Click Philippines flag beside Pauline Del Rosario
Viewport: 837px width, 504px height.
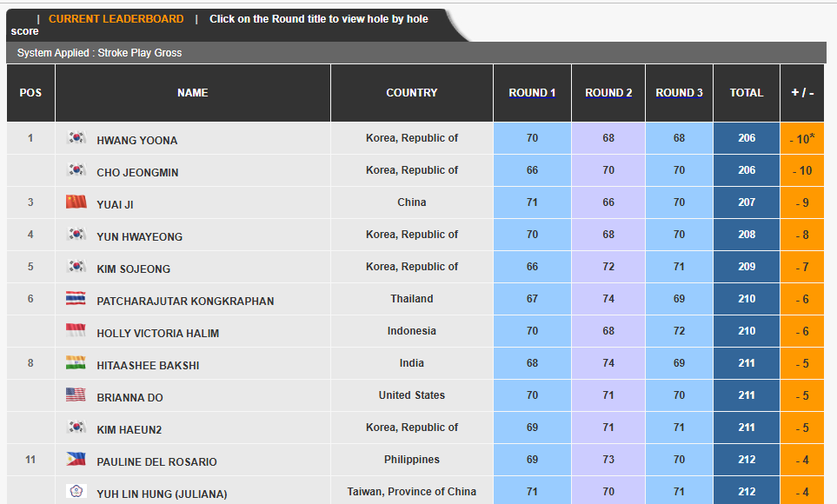point(76,459)
